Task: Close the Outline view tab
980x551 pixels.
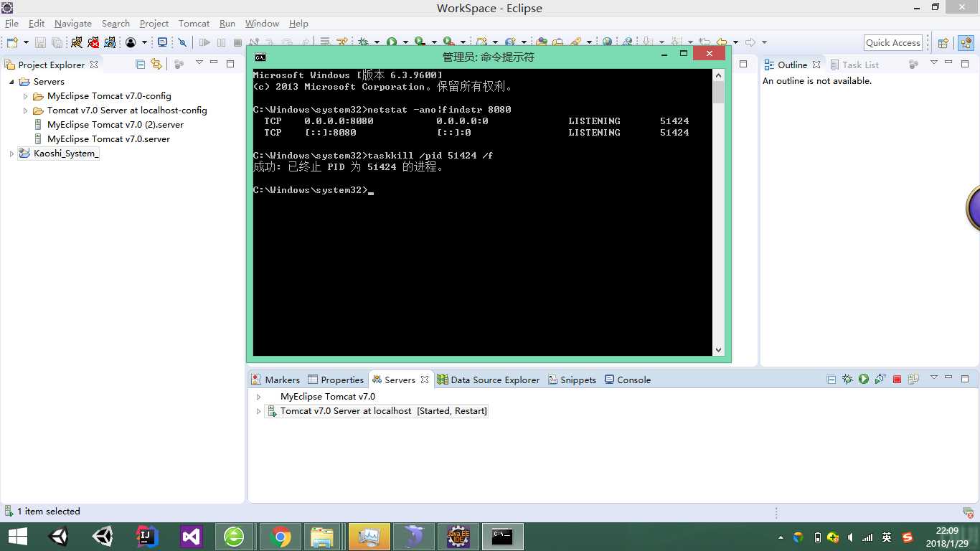Action: [816, 65]
